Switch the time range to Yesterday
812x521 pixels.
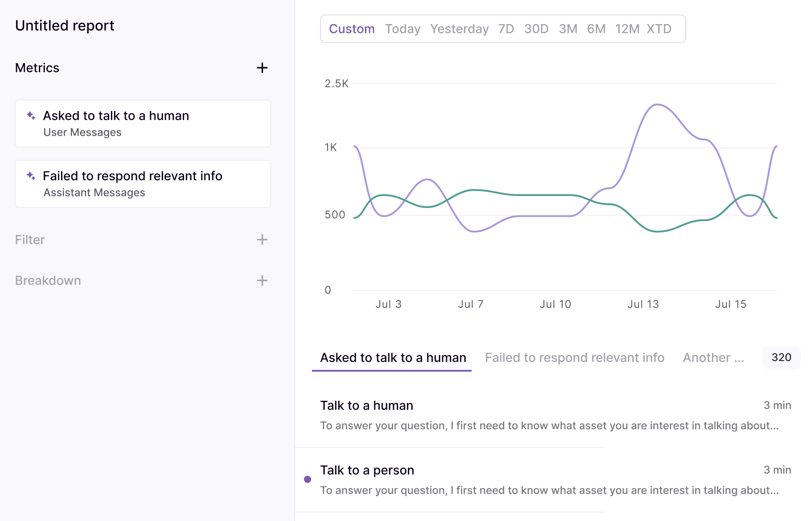pyautogui.click(x=459, y=28)
